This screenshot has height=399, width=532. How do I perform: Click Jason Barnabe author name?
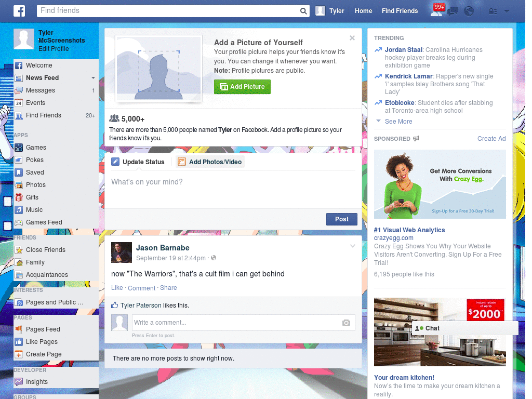[163, 248]
